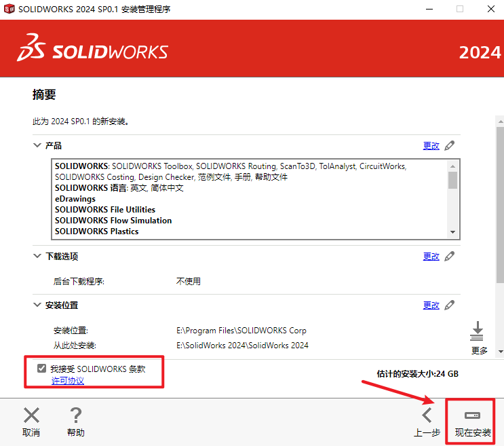Start install with the 现在安装 button
Viewport: 504px width, 446px height.
click(473, 422)
